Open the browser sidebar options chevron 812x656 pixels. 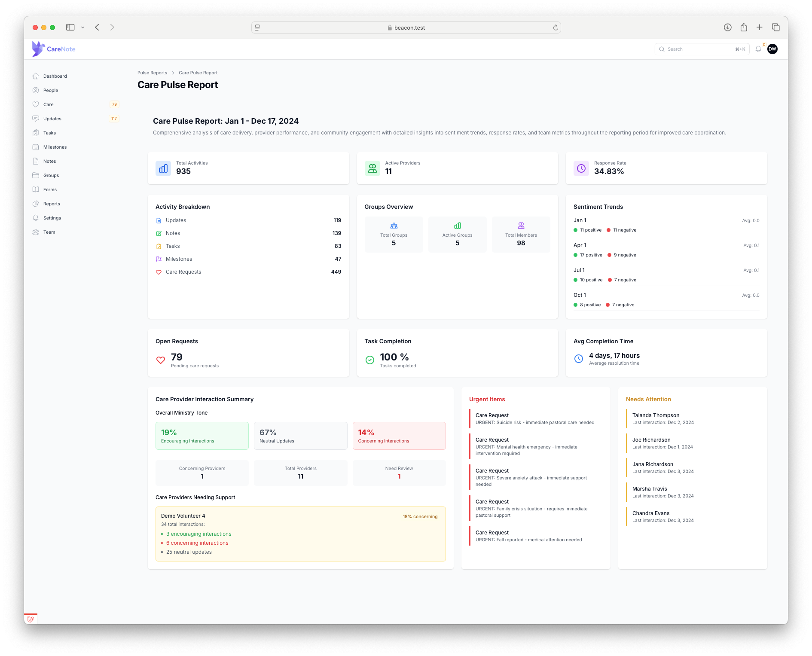pos(82,27)
